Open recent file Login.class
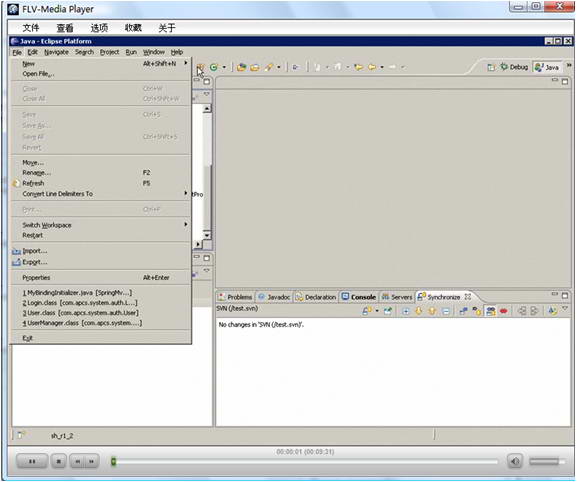Screen dimensions: 578x482 (100, 303)
